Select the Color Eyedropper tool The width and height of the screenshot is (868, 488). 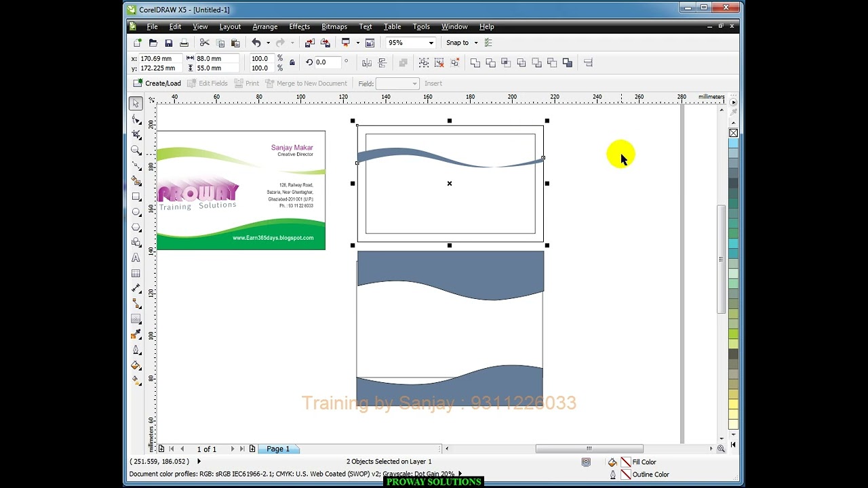tap(136, 335)
